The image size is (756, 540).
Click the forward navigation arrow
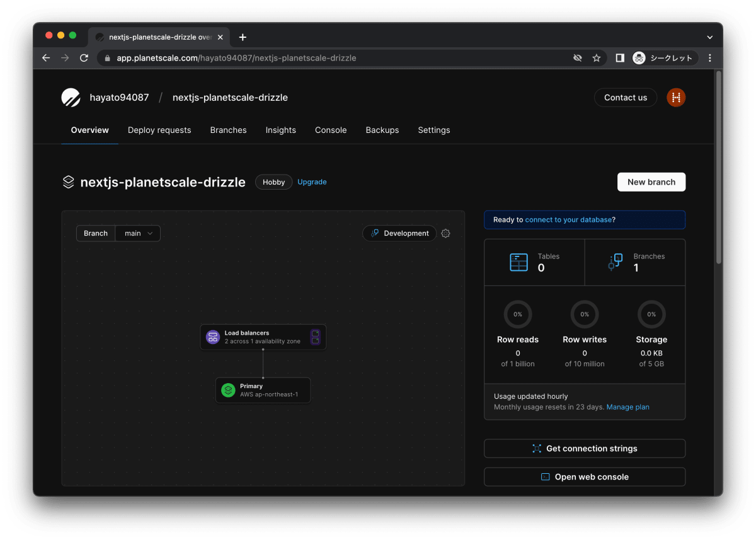[x=65, y=58]
